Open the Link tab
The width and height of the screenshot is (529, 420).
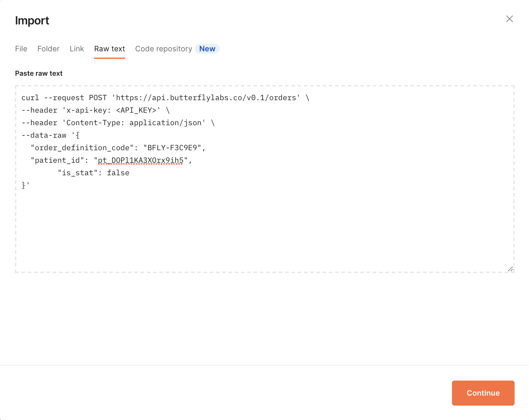click(x=77, y=49)
